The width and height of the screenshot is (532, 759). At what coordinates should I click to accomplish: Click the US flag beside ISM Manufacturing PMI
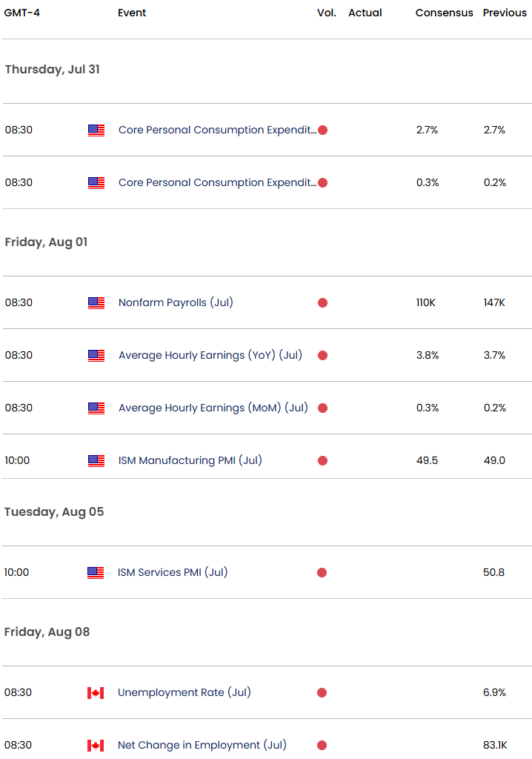(x=96, y=460)
